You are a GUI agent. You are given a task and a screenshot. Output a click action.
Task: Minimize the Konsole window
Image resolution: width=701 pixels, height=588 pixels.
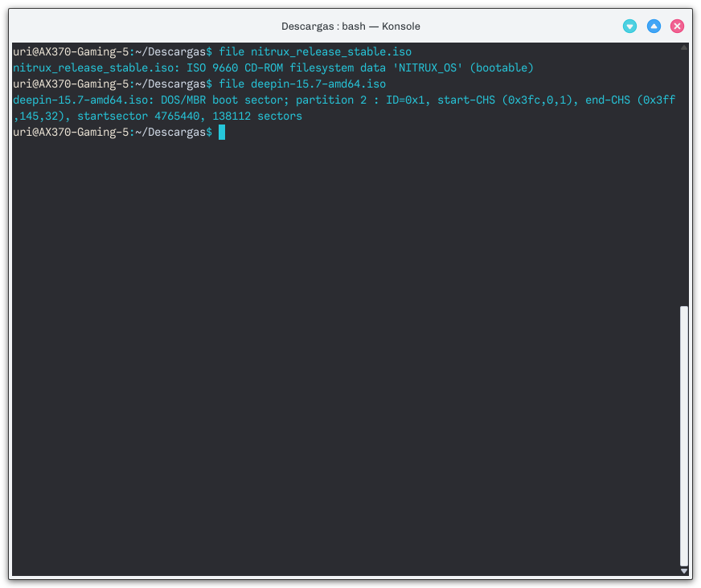pyautogui.click(x=629, y=26)
